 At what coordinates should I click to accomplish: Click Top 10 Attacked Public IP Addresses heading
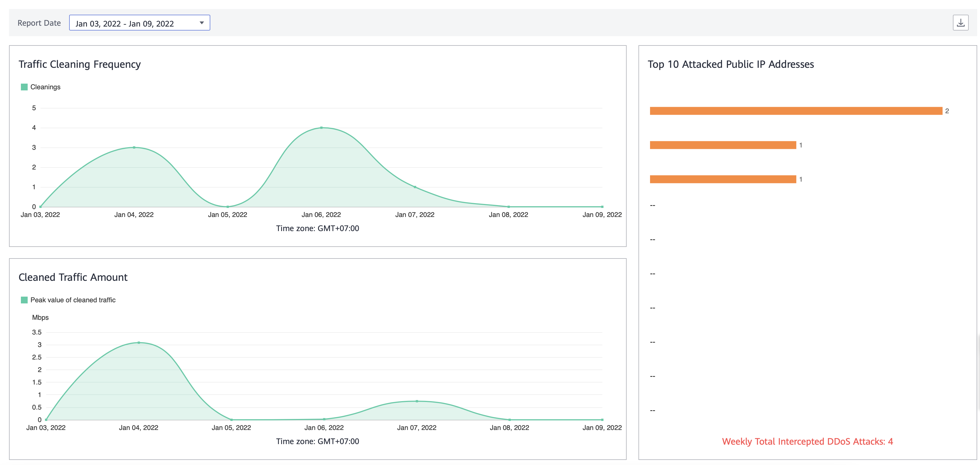(x=731, y=64)
